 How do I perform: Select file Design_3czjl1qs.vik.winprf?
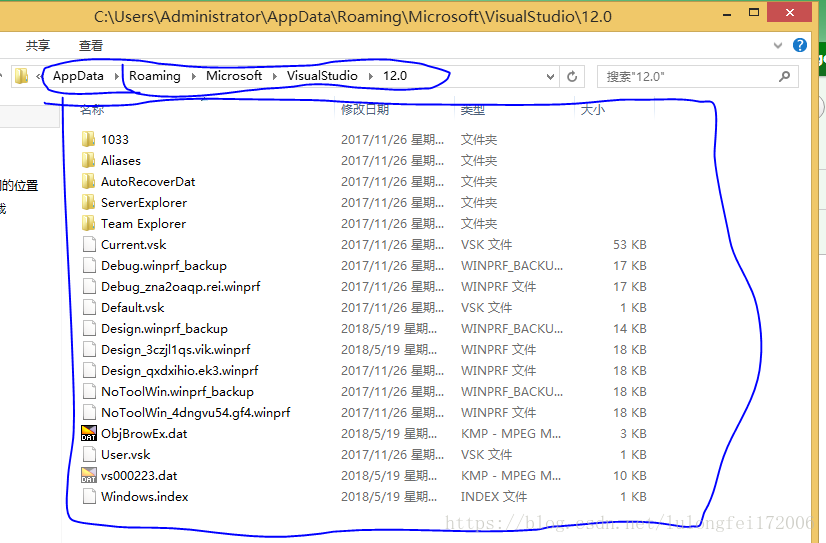[175, 350]
